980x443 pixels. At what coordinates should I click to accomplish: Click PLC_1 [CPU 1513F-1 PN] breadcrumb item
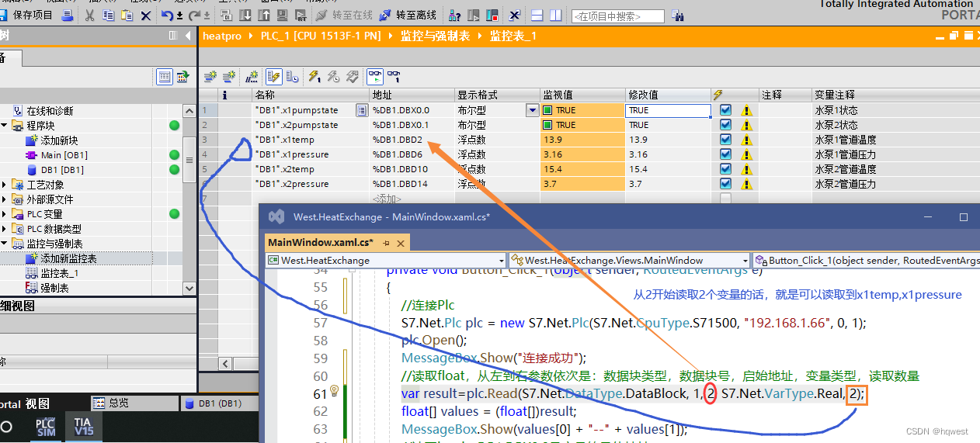(x=321, y=36)
